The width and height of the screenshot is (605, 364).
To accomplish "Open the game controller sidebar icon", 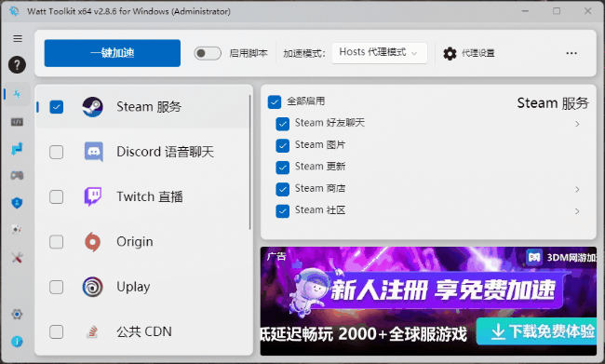I will [17, 176].
